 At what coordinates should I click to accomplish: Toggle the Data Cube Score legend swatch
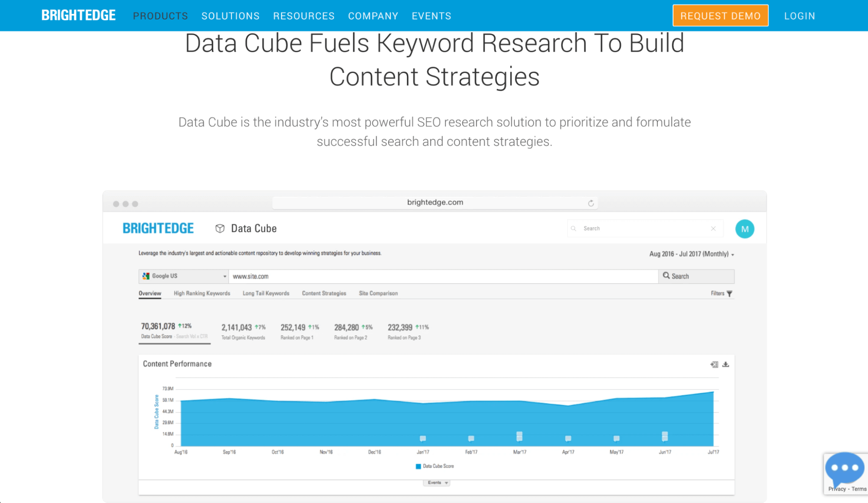tap(418, 467)
